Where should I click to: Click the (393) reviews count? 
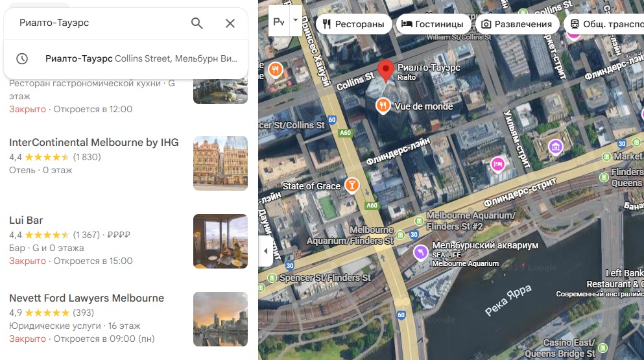[x=84, y=313]
